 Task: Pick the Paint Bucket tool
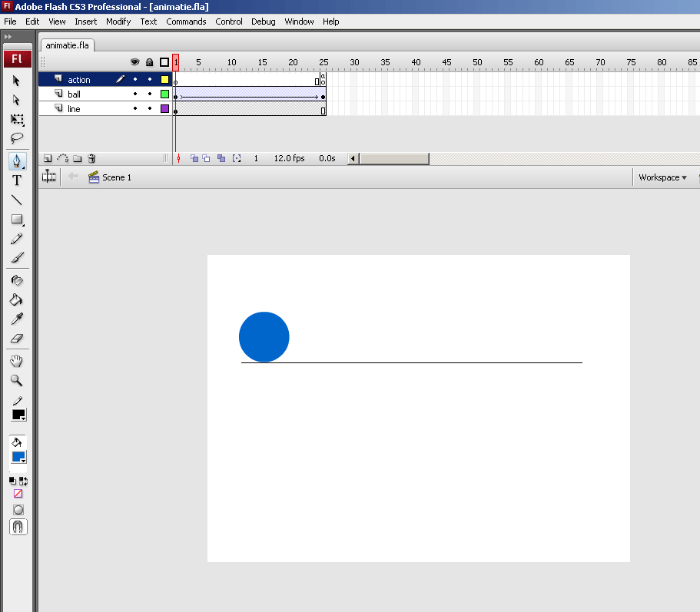[x=17, y=299]
